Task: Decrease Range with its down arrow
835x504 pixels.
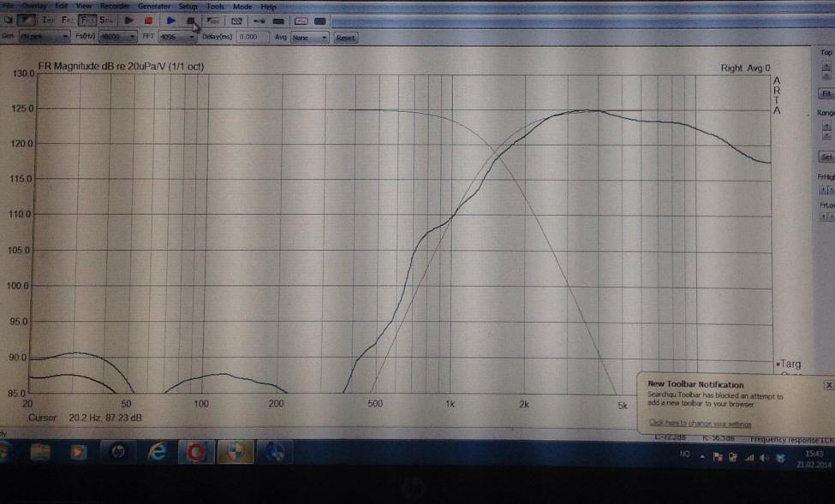Action: tap(826, 136)
